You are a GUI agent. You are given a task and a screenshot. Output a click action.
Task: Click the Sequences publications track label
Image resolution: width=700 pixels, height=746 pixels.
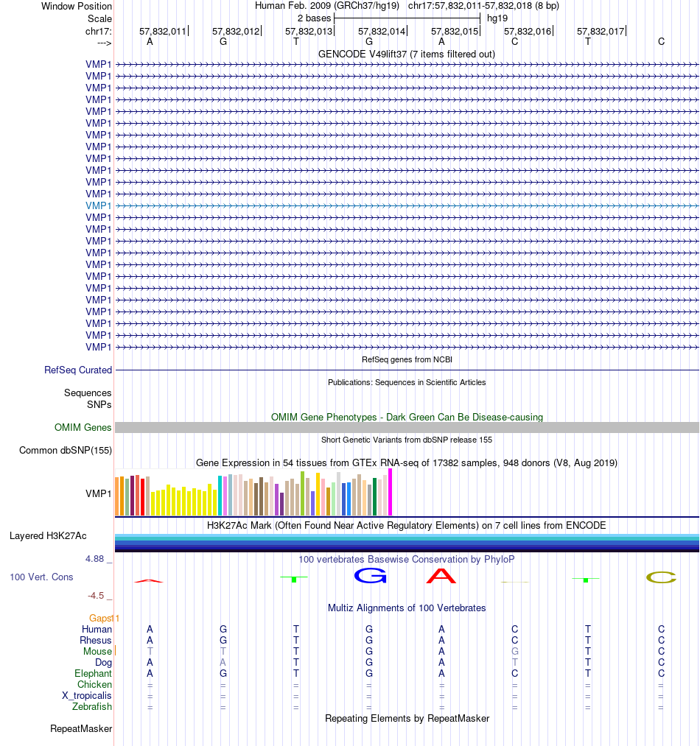pos(88,393)
